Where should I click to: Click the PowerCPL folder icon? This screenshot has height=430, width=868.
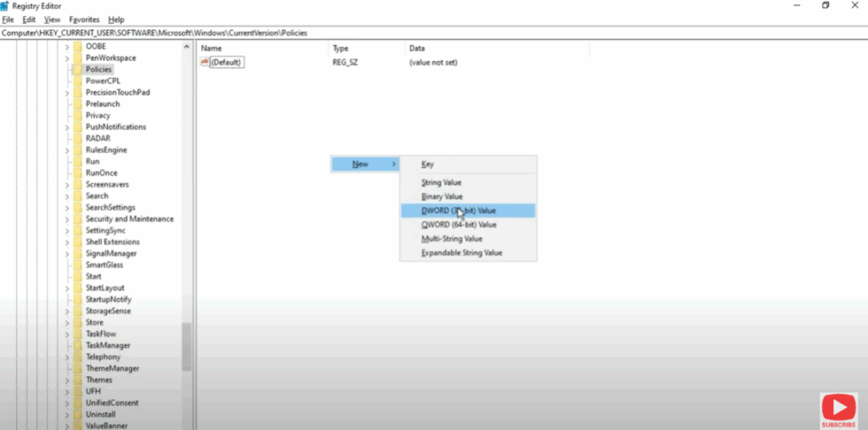(x=77, y=81)
